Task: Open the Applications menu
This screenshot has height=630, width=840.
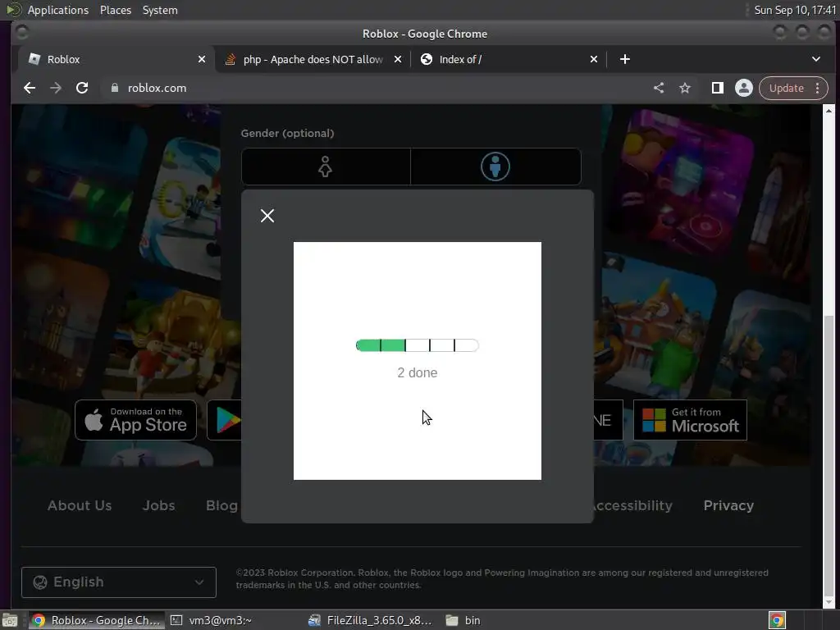Action: pyautogui.click(x=58, y=10)
